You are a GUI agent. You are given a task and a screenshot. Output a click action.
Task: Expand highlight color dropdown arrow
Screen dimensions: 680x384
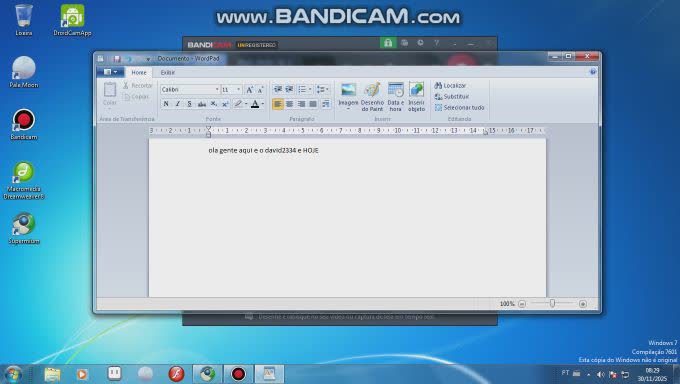246,104
